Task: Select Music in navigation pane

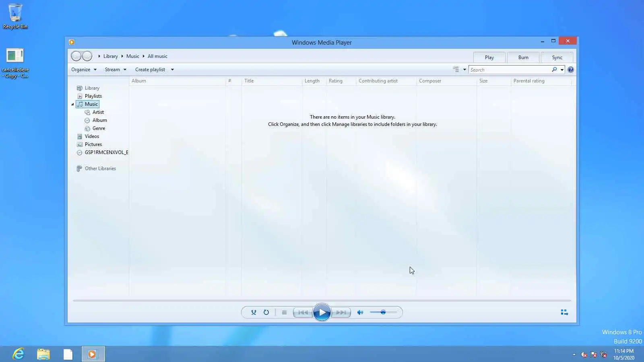Action: (x=87, y=104)
